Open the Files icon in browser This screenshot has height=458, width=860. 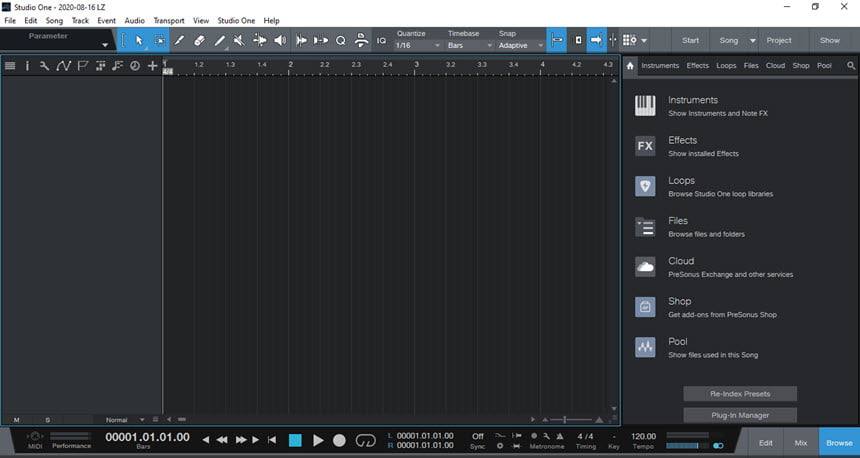pyautogui.click(x=645, y=227)
